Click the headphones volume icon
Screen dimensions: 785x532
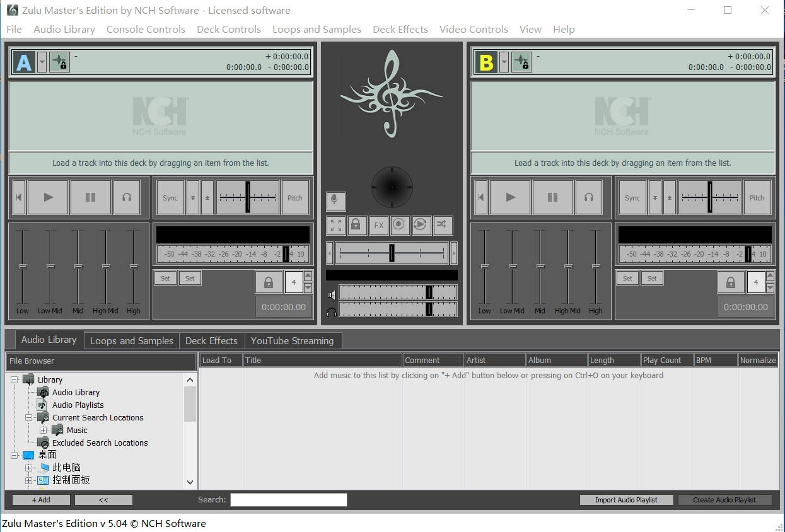pyautogui.click(x=332, y=311)
